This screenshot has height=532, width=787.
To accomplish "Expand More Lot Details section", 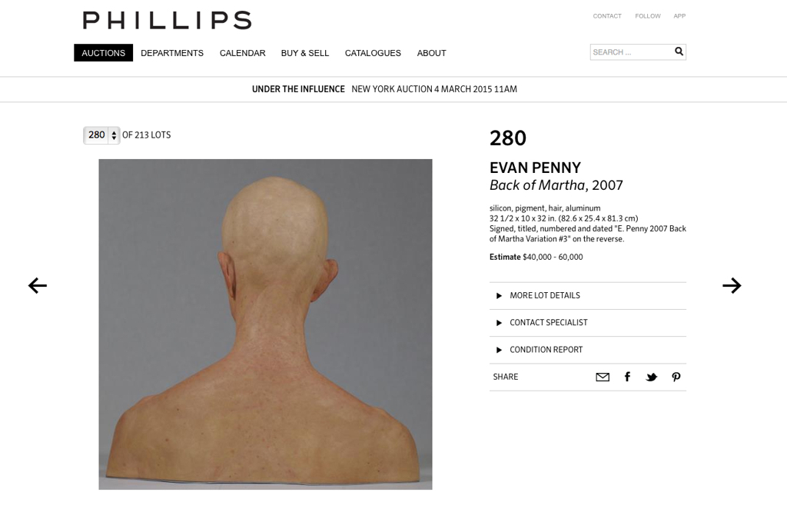I will click(588, 296).
